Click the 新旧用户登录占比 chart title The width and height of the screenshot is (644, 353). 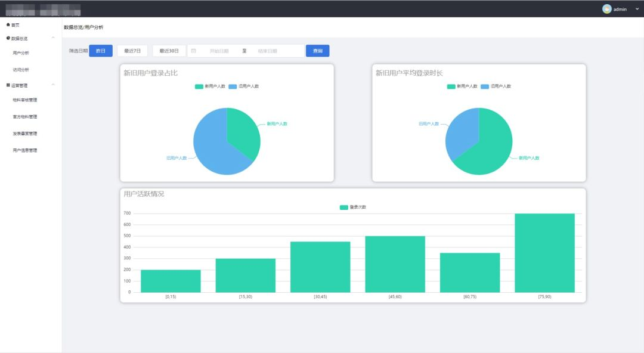point(151,73)
